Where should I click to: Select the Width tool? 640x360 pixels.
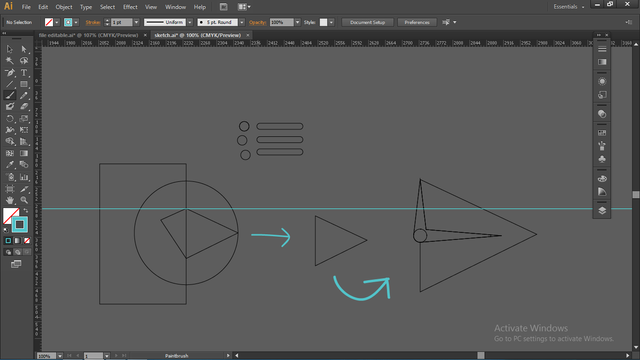pos(10,130)
